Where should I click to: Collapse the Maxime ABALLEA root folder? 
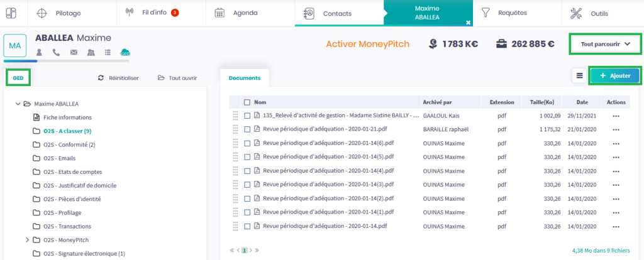click(x=18, y=104)
